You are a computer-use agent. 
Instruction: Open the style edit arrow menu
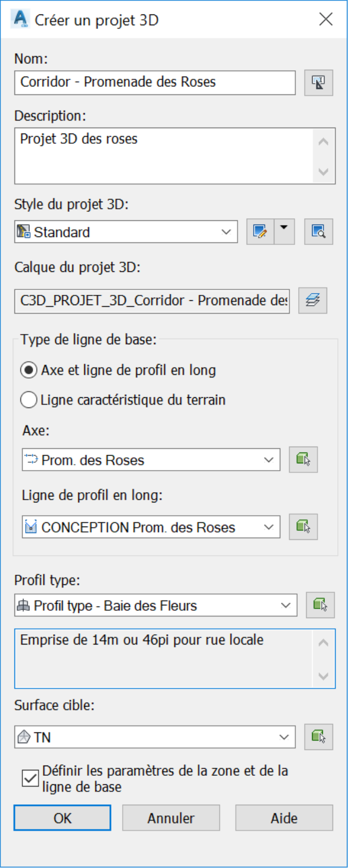pyautogui.click(x=284, y=232)
